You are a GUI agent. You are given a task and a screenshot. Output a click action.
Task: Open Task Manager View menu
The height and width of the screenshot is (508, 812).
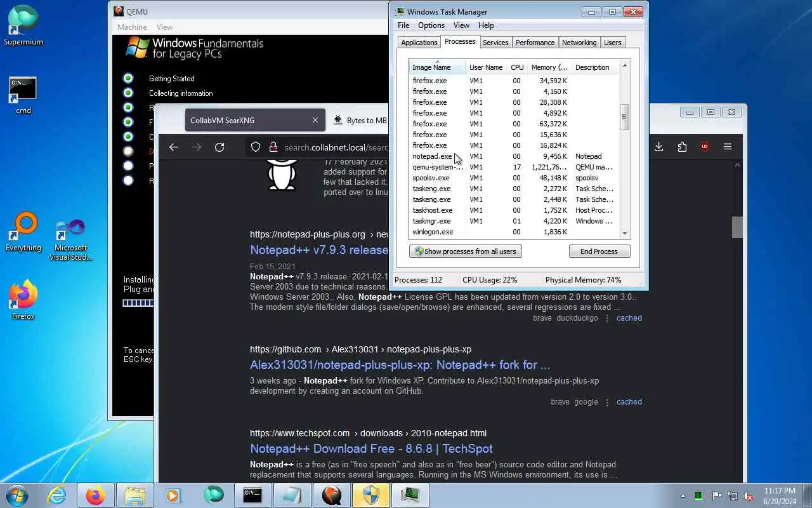coord(461,25)
